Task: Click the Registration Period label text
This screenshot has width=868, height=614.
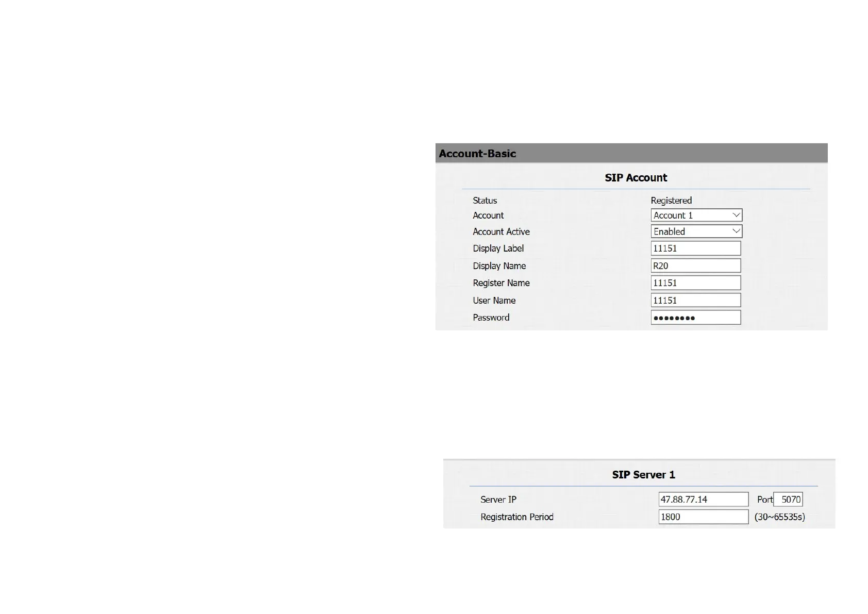Action: coord(516,517)
